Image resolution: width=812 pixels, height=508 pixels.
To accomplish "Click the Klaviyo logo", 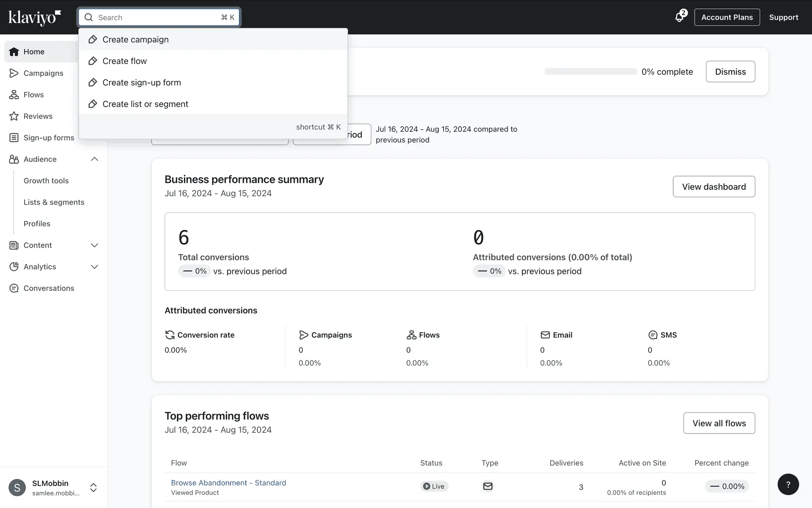I will pyautogui.click(x=35, y=17).
